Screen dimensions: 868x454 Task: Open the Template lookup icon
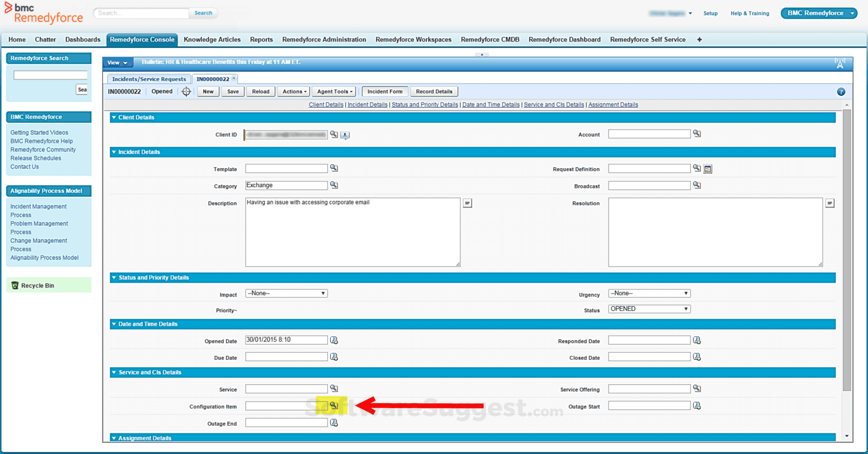point(334,168)
